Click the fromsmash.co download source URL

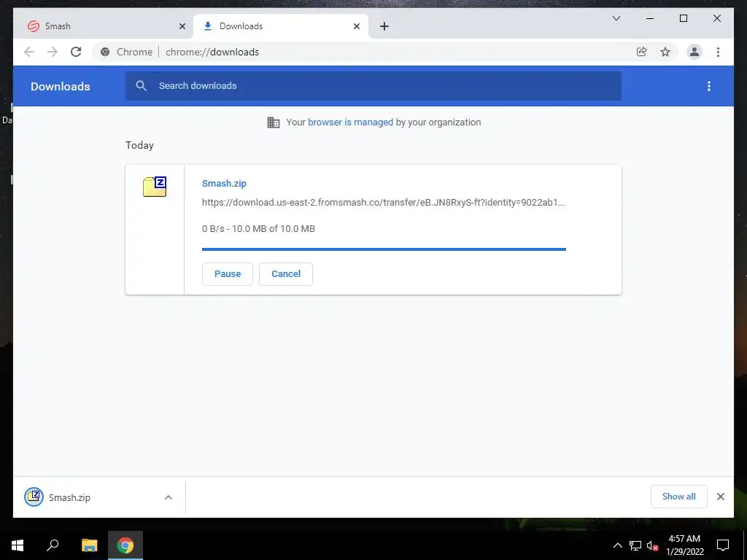383,203
